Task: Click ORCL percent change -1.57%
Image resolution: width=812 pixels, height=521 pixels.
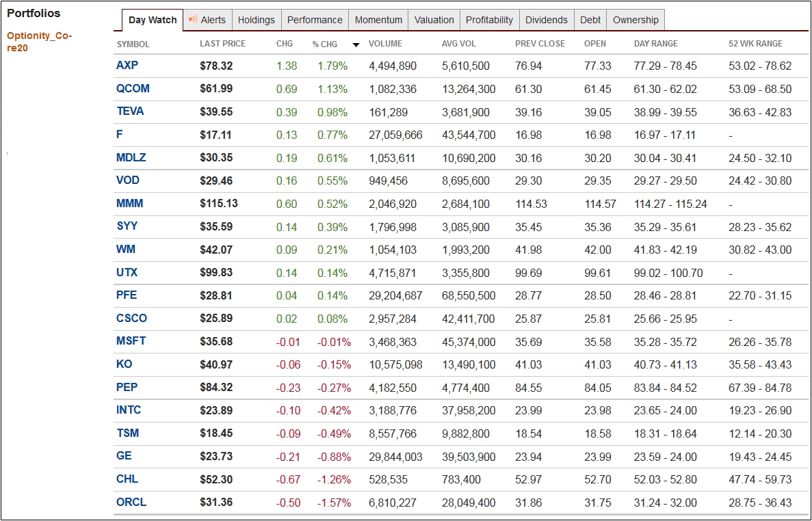Action: pyautogui.click(x=334, y=503)
